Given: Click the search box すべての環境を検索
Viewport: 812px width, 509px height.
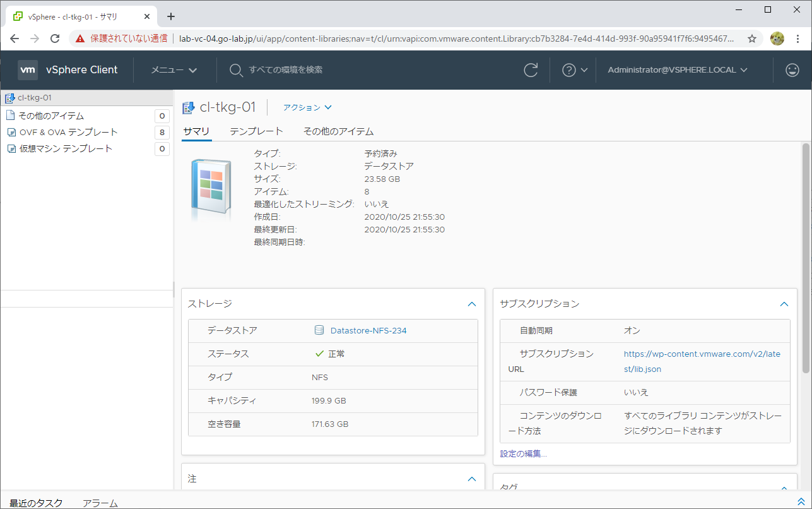Looking at the screenshot, I should tap(285, 70).
